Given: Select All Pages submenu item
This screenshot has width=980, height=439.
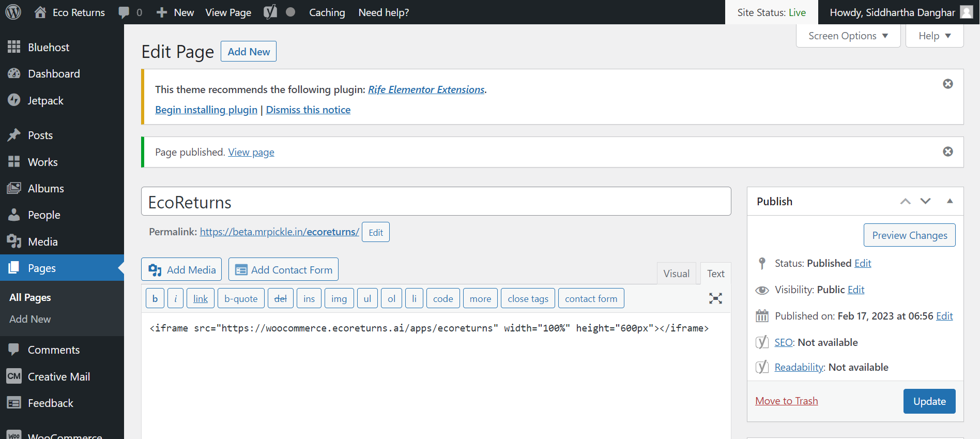Looking at the screenshot, I should click(30, 297).
